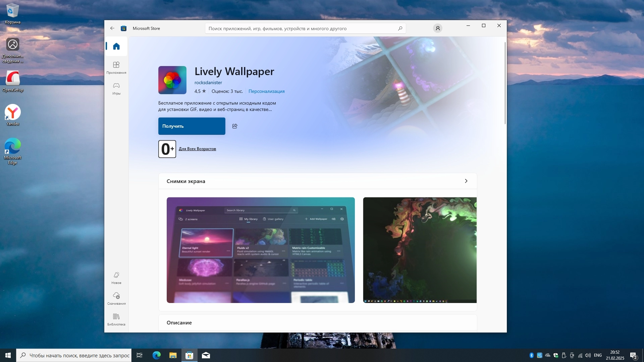Open the user account profile icon

tap(438, 28)
